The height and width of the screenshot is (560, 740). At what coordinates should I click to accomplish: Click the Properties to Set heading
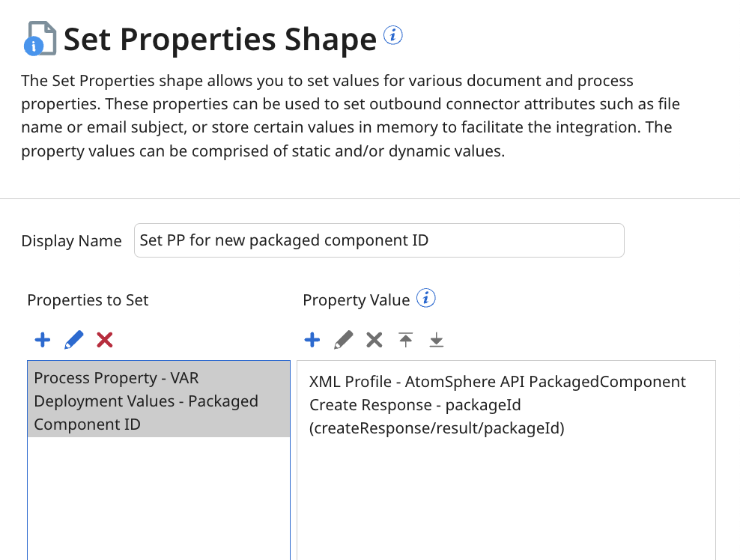(x=87, y=299)
